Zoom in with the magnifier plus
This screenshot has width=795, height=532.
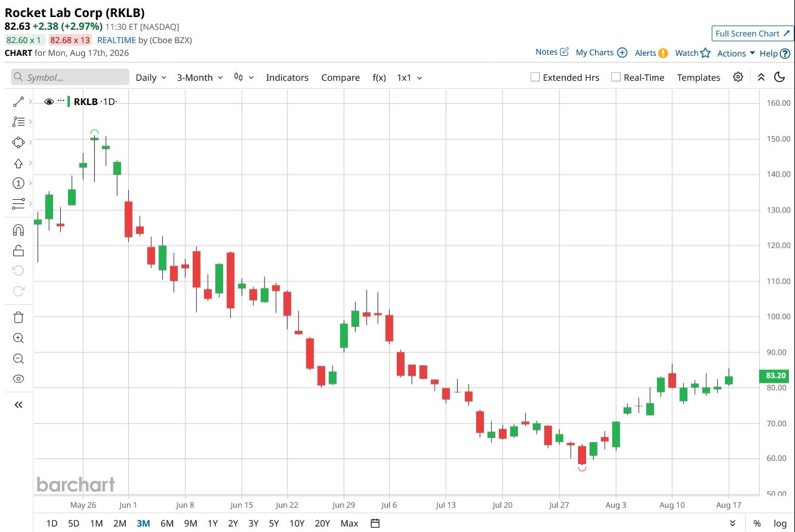(18, 338)
